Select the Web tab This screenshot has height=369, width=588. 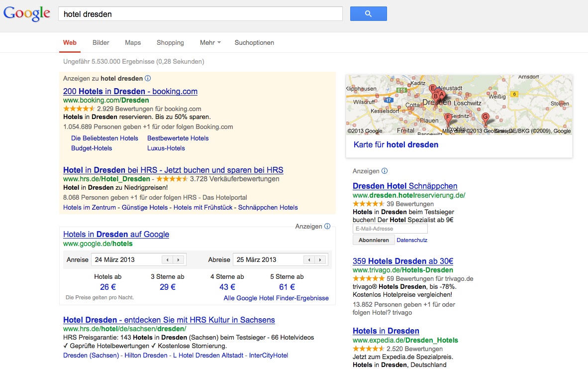pyautogui.click(x=70, y=42)
